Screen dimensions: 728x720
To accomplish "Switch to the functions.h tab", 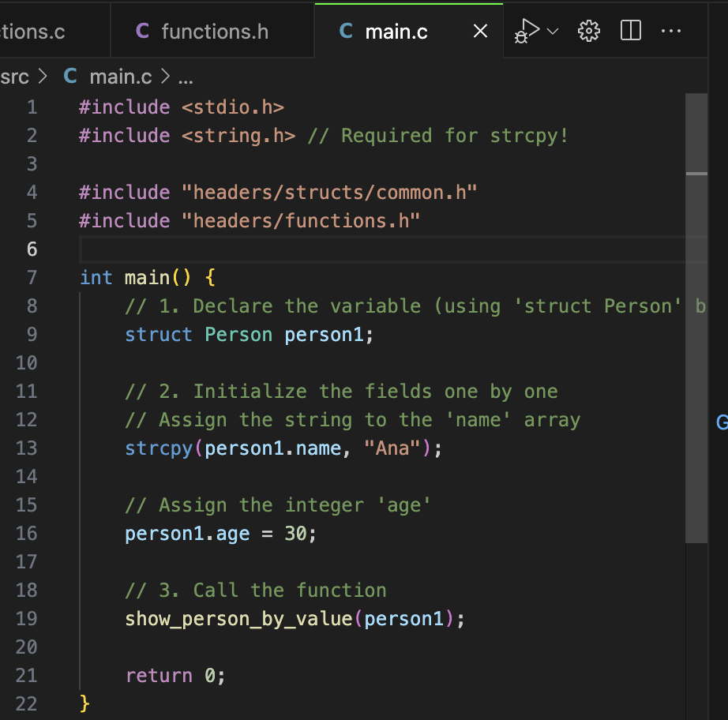I will coord(214,32).
